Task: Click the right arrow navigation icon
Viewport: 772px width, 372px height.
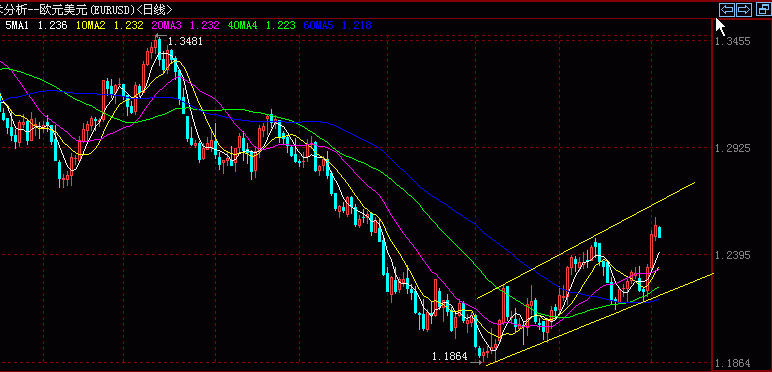Action: pos(743,9)
